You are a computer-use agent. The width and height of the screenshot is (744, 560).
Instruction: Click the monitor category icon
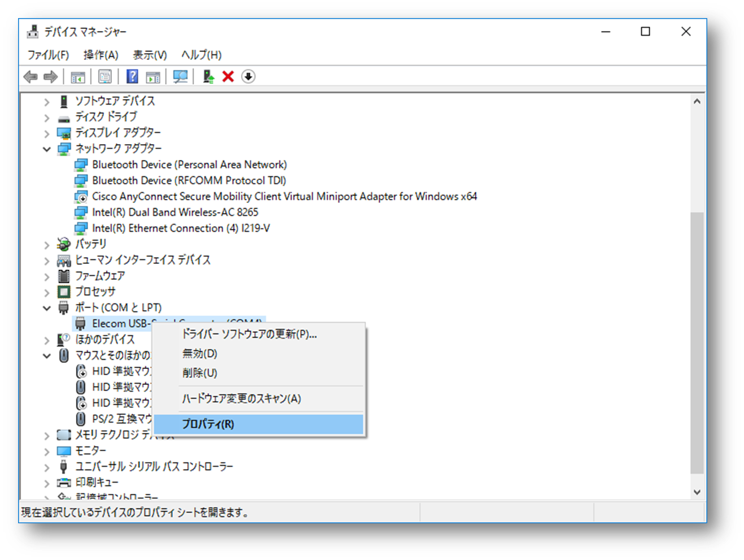(x=64, y=450)
